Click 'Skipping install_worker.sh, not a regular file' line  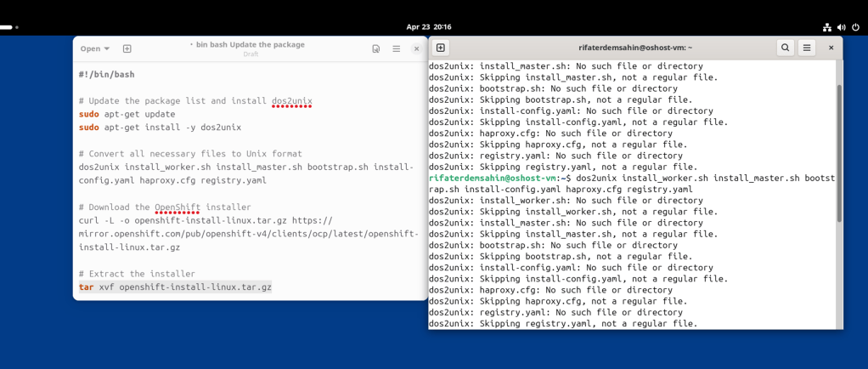(x=573, y=212)
